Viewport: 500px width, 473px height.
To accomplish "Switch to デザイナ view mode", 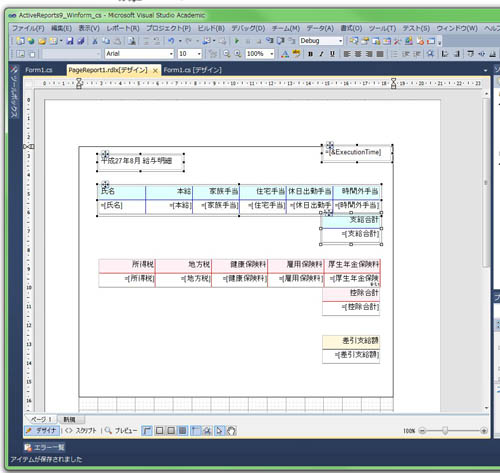I will coord(42,431).
